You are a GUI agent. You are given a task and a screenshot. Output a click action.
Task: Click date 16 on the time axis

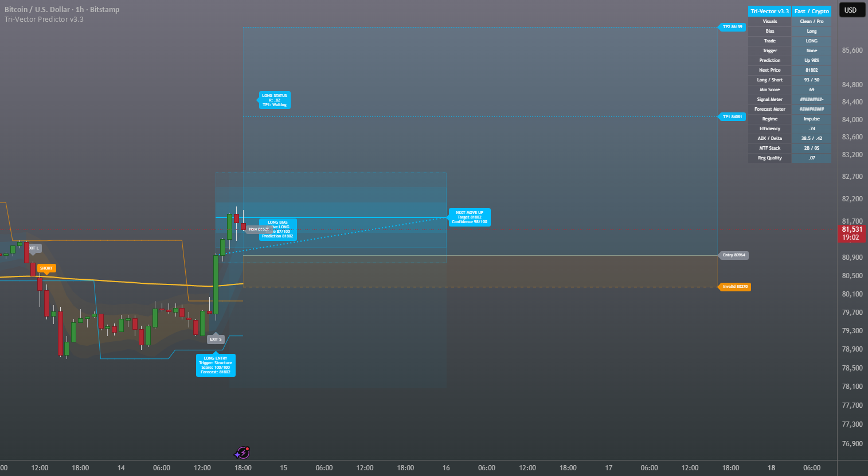446,468
